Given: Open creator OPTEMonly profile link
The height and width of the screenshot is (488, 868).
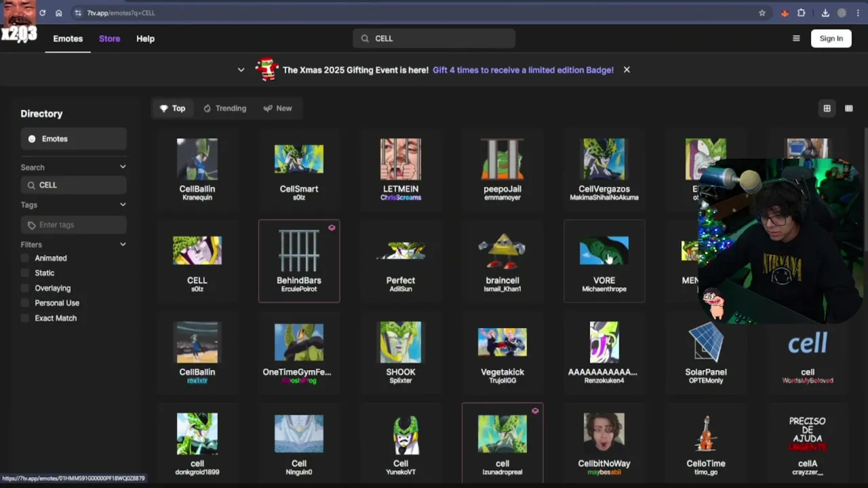Looking at the screenshot, I should (706, 381).
